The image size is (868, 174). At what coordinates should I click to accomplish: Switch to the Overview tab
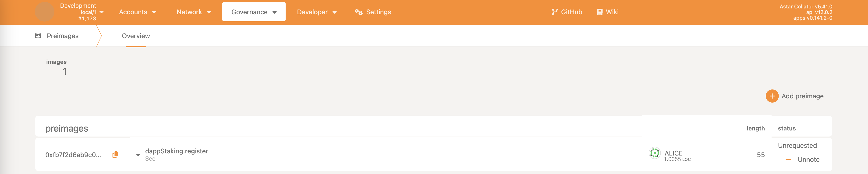[x=136, y=36]
